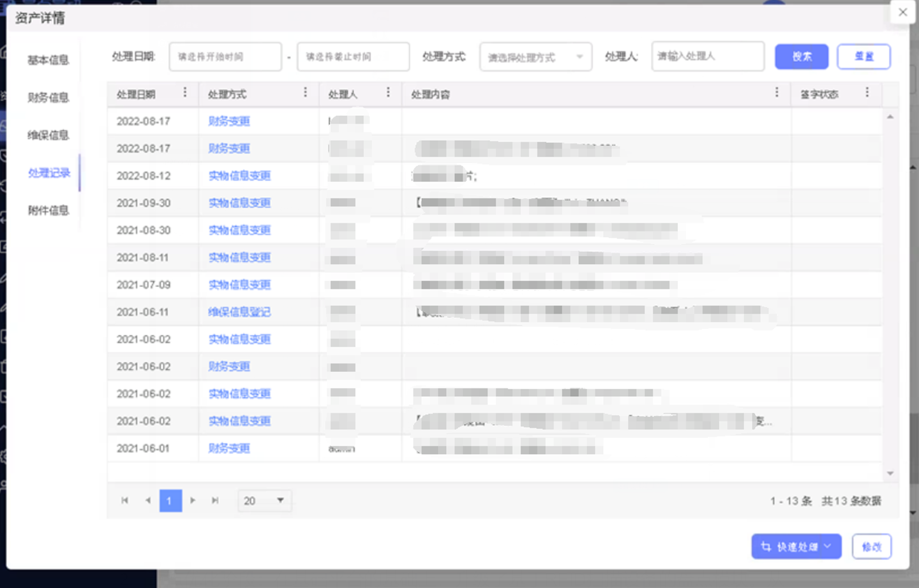Focus the start date input
919x588 pixels.
point(225,57)
